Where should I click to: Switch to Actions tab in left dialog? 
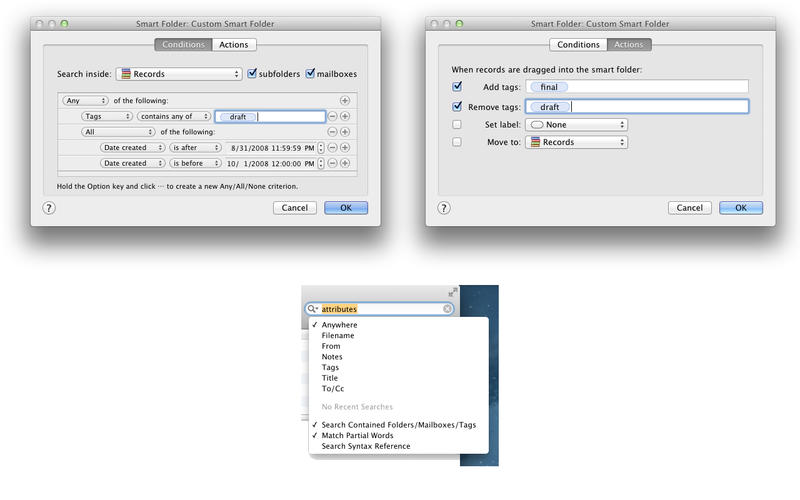tap(235, 45)
